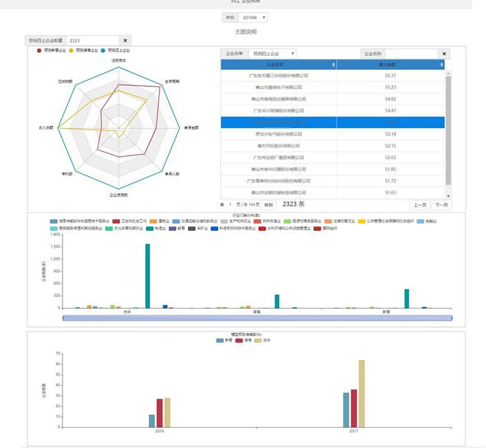Toggle 预测新晋企业 red radar legend
Viewport: 486px width, 448px height.
(52, 50)
